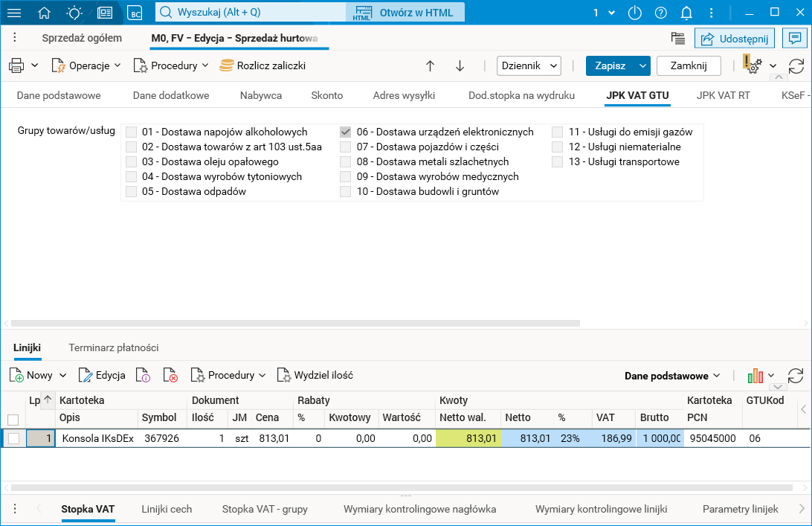The width and height of the screenshot is (812, 526).
Task: Click Otwórz w HTML button
Action: tap(405, 13)
